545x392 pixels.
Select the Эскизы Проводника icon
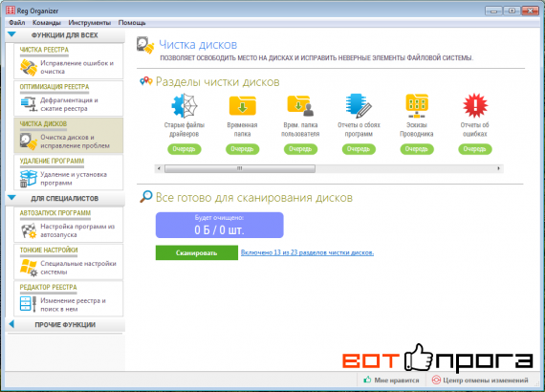[417, 105]
